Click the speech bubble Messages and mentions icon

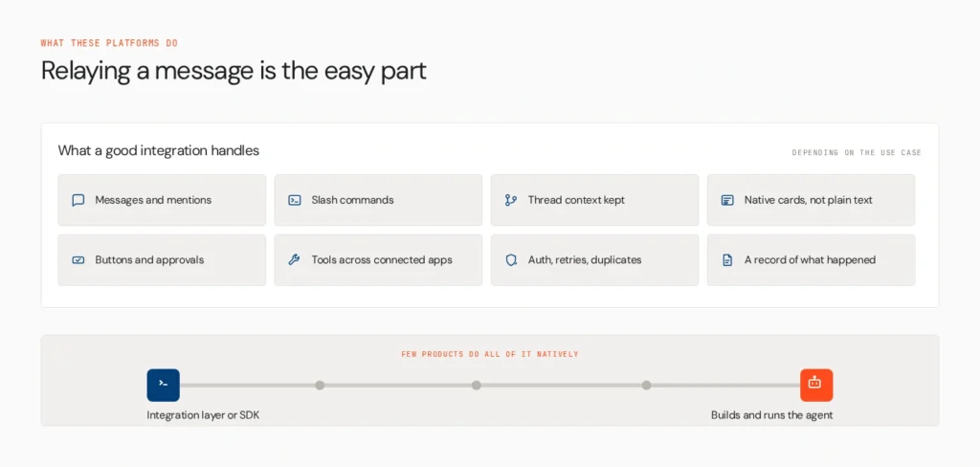click(x=78, y=200)
